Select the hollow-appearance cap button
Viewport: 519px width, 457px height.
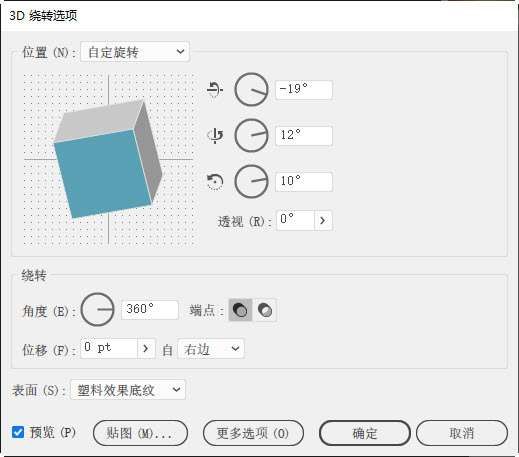coord(265,310)
